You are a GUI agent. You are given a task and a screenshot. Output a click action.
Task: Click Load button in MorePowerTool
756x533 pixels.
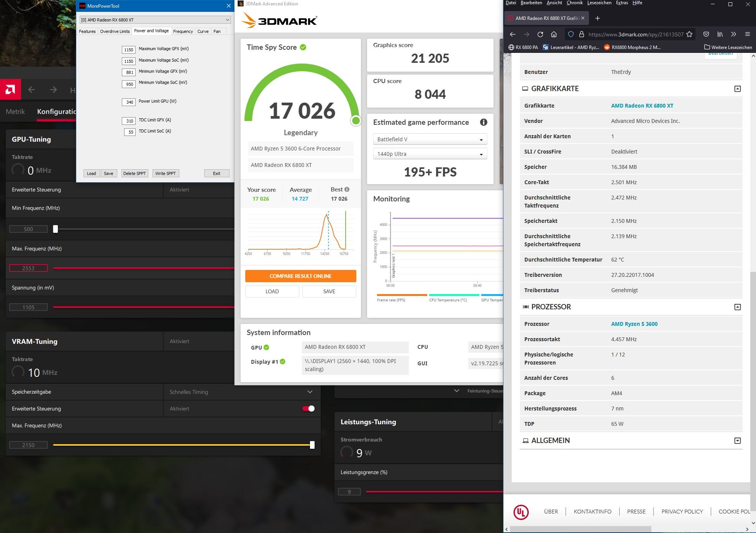91,173
